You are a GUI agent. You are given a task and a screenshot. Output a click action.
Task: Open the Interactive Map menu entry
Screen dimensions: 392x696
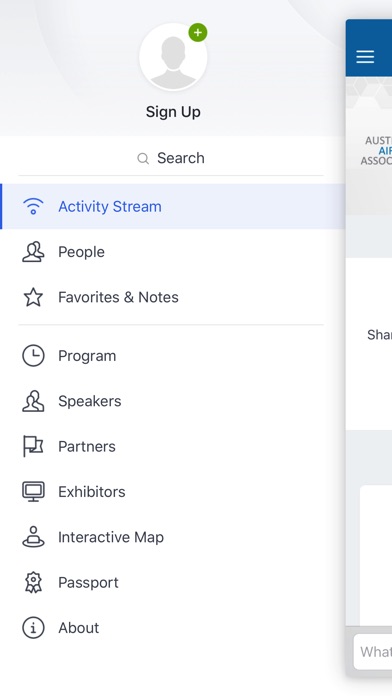[171, 537]
